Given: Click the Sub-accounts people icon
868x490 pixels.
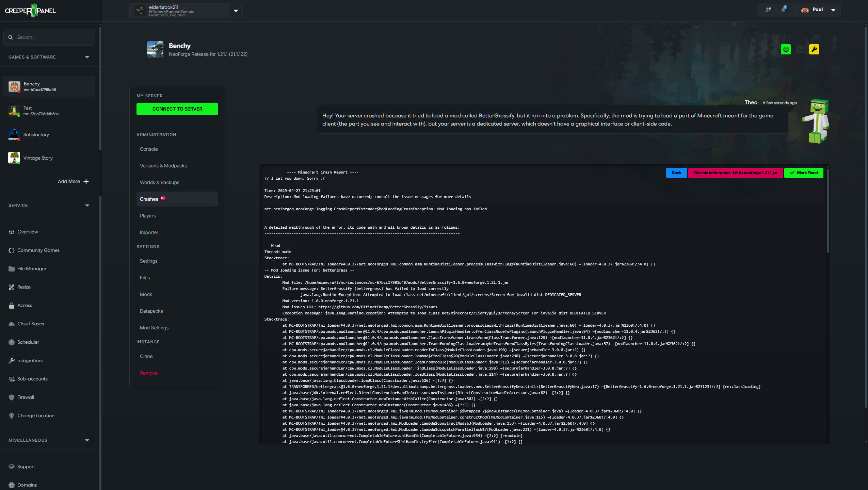Looking at the screenshot, I should coord(12,379).
